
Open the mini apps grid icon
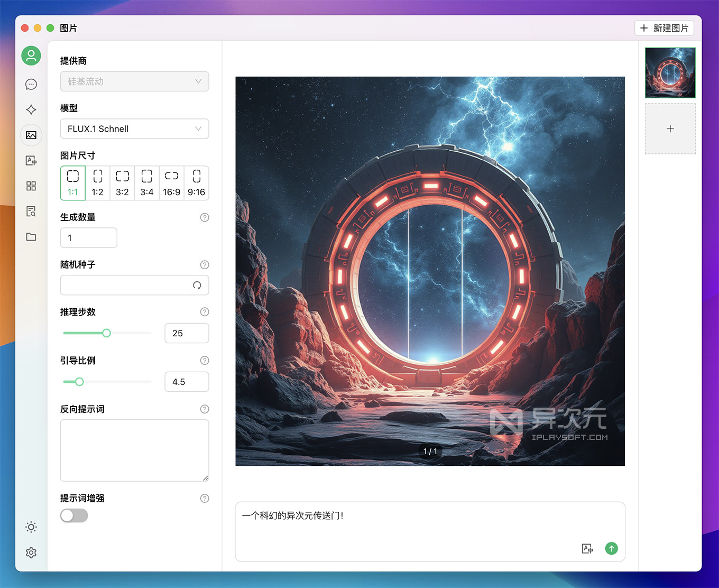click(x=31, y=186)
